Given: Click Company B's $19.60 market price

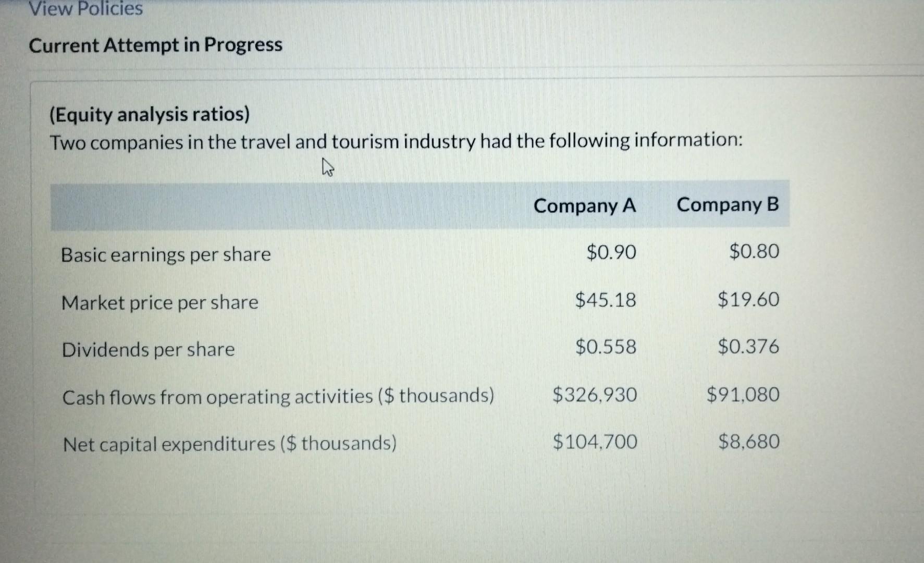Looking at the screenshot, I should [x=749, y=300].
